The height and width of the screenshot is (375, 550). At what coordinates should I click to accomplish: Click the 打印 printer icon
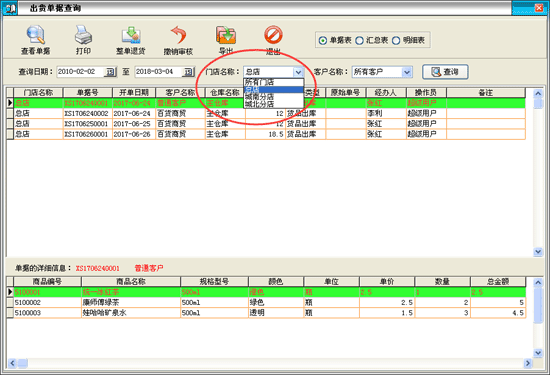(83, 35)
